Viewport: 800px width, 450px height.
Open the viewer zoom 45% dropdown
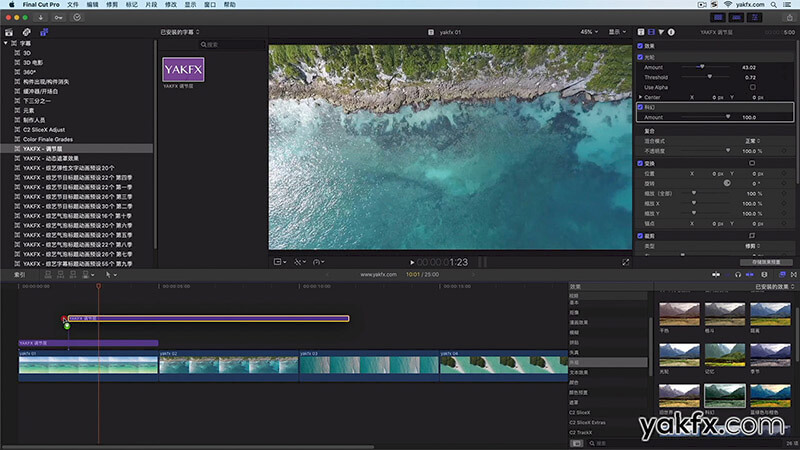tap(589, 32)
